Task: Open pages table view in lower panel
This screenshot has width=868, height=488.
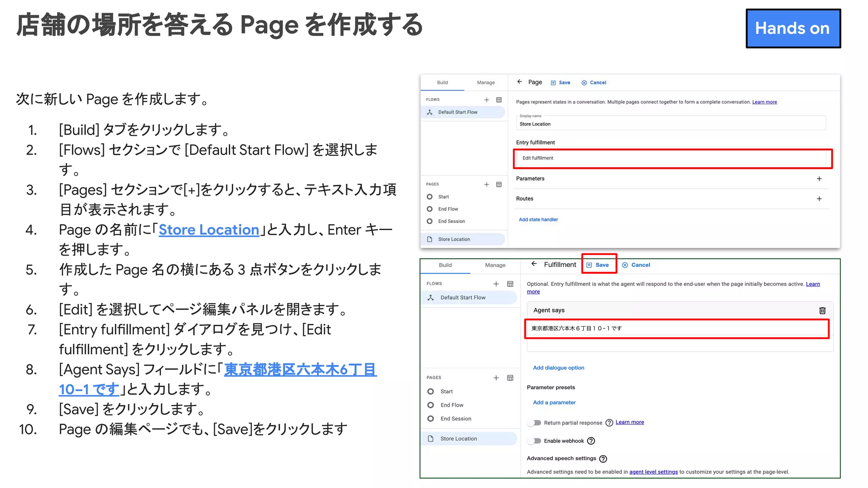Action: (510, 378)
